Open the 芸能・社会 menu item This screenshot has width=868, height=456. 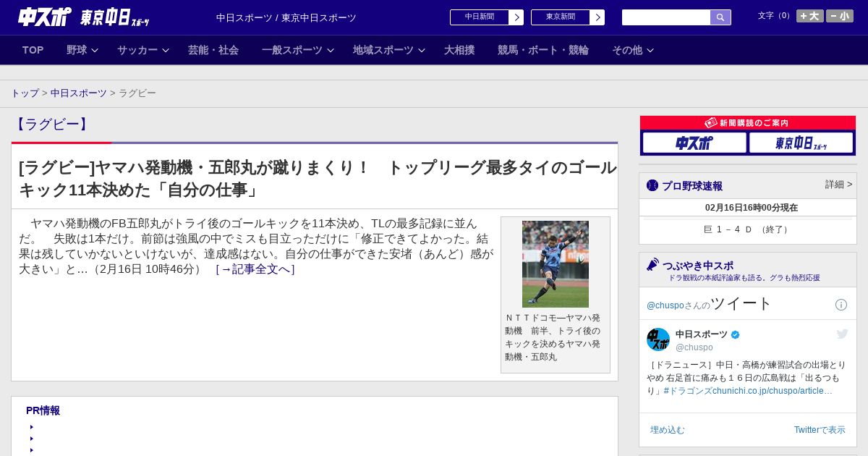click(x=213, y=50)
